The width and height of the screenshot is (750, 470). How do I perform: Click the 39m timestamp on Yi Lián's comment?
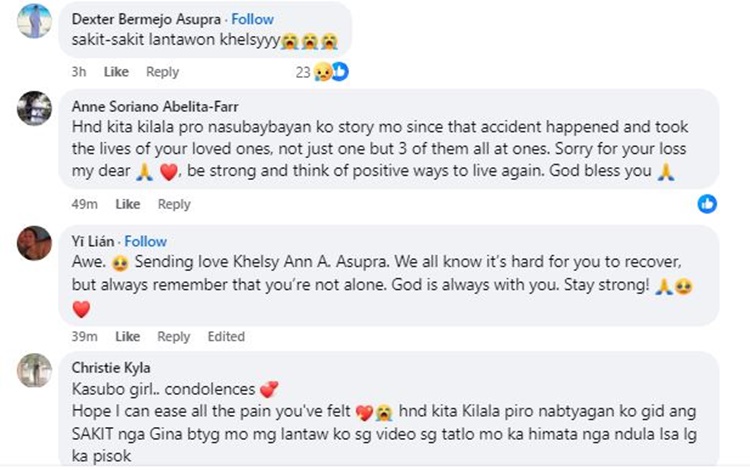point(84,337)
